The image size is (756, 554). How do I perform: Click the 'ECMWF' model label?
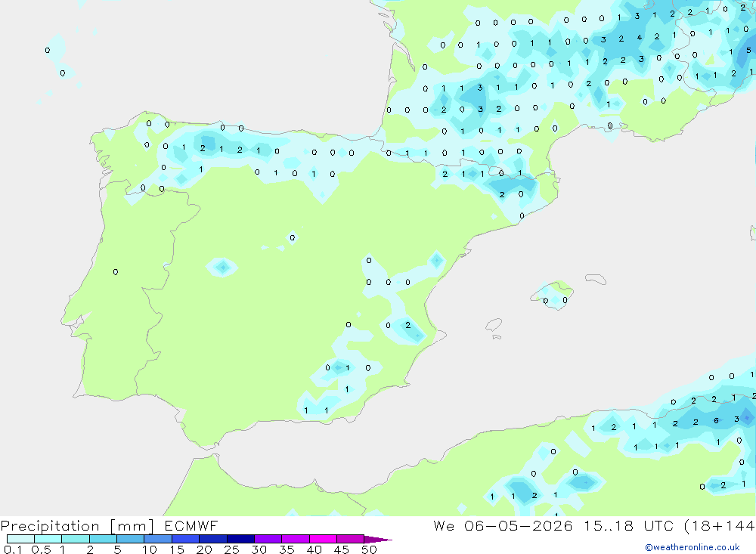click(191, 525)
